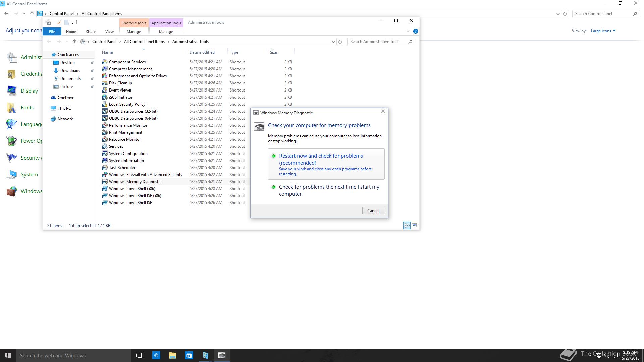Open the Computer Management icon
Image resolution: width=644 pixels, height=362 pixels.
(x=105, y=69)
